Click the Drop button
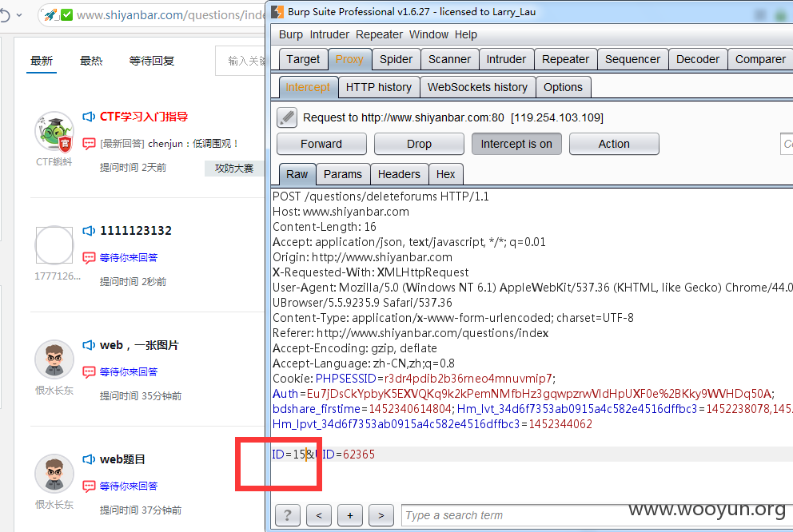793x532 pixels. [419, 144]
